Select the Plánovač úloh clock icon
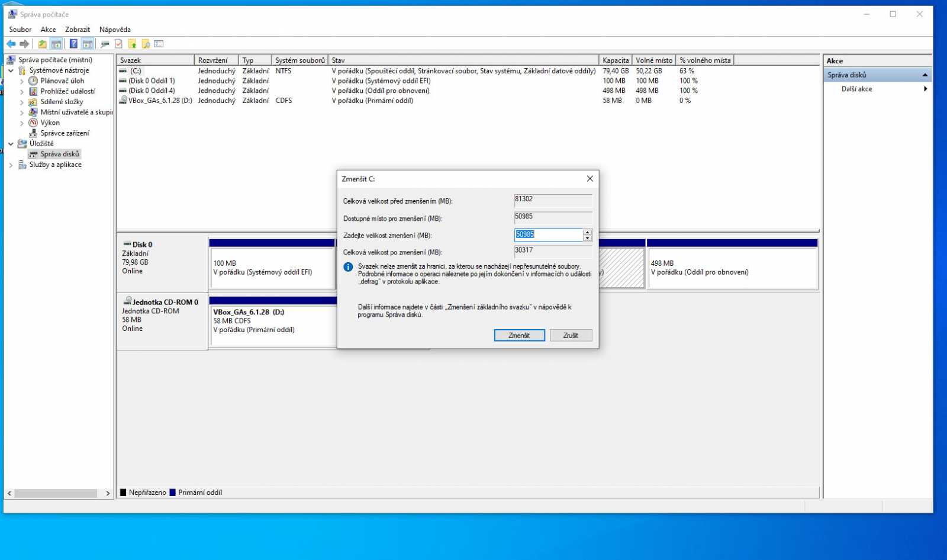The height and width of the screenshot is (560, 947). pyautogui.click(x=33, y=81)
